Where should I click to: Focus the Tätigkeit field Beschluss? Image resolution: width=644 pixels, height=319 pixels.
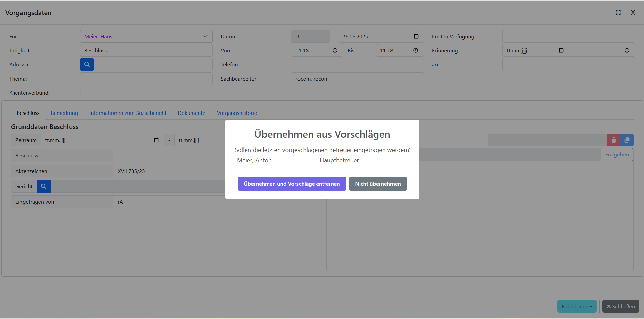click(x=146, y=50)
